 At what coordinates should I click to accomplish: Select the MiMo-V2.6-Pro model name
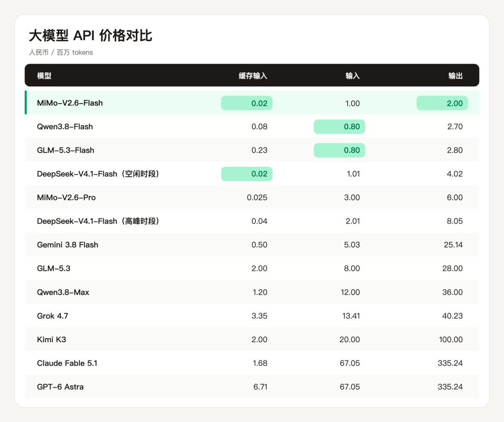(66, 197)
